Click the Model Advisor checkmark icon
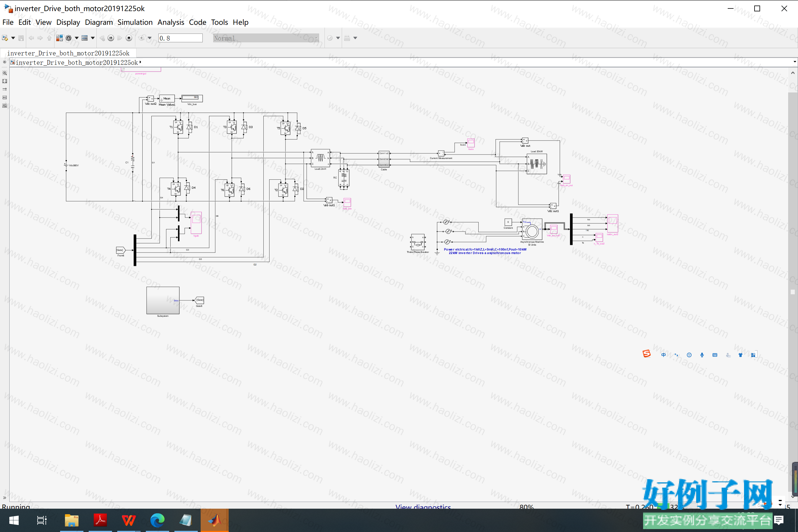798x532 pixels. 330,38
